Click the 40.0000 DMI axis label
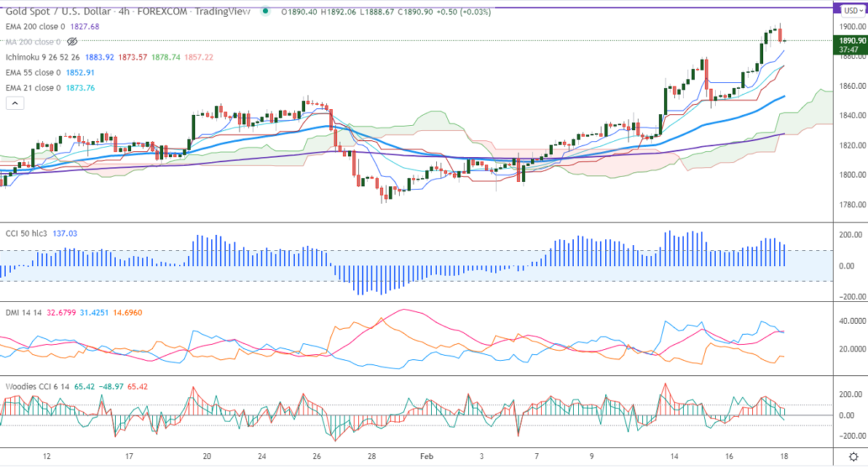868x467 pixels. click(x=852, y=321)
